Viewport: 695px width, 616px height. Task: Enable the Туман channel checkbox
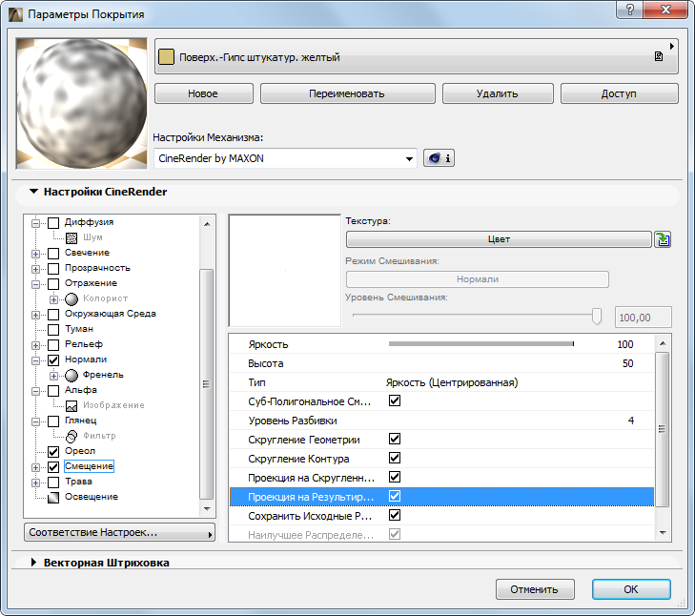click(53, 330)
